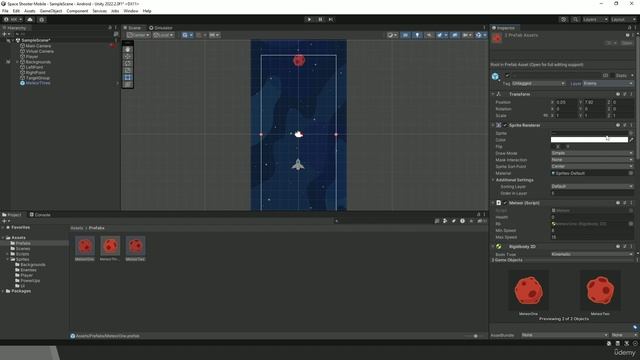Select Backgrounds object in Hierarchy

pyautogui.click(x=38, y=62)
